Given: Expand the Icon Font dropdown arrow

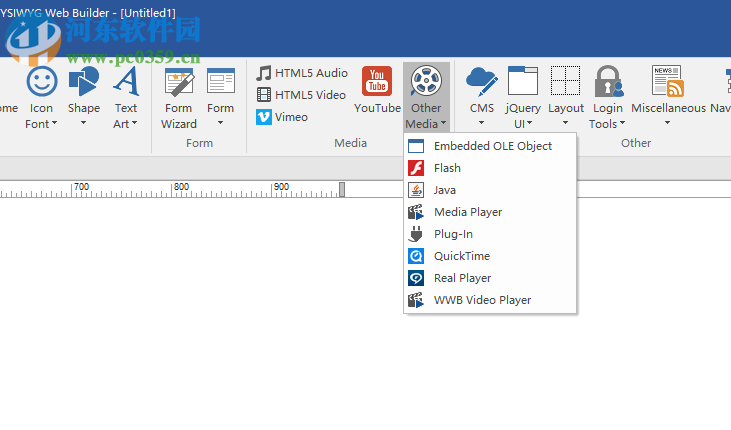Looking at the screenshot, I should (x=55, y=123).
